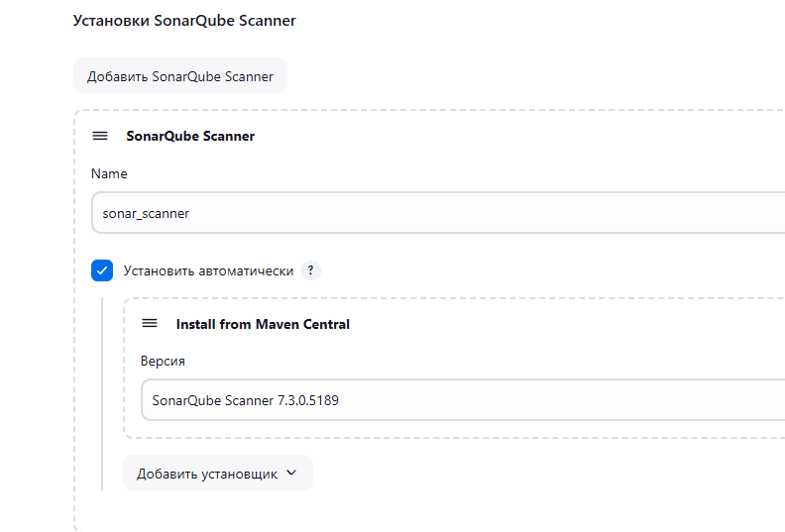Uncheck the Установить автоматически checkbox
Image resolution: width=785 pixels, height=532 pixels.
102,270
